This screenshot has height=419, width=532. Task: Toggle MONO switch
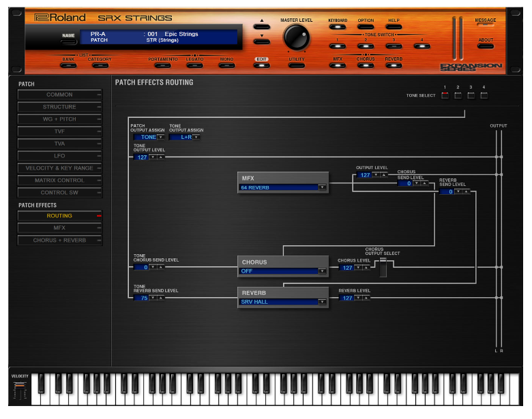click(x=226, y=65)
